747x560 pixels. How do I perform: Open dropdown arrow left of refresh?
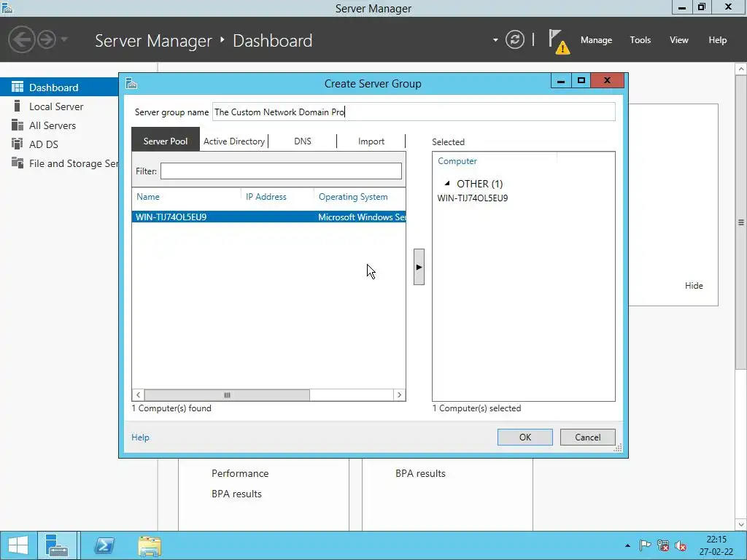click(x=495, y=40)
